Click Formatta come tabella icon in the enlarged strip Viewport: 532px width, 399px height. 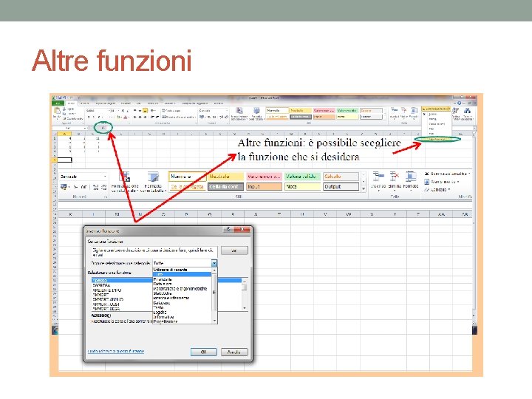pyautogui.click(x=153, y=177)
